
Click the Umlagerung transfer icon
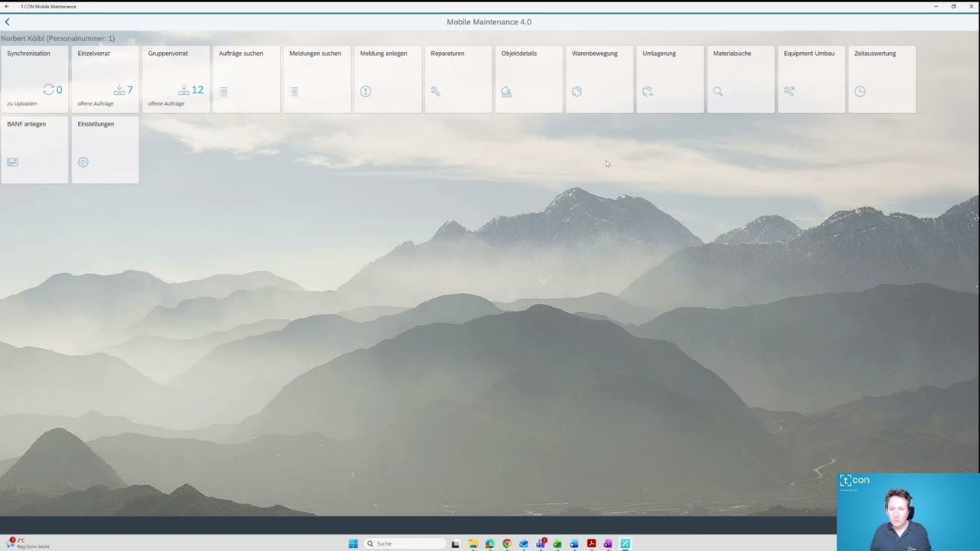click(647, 91)
